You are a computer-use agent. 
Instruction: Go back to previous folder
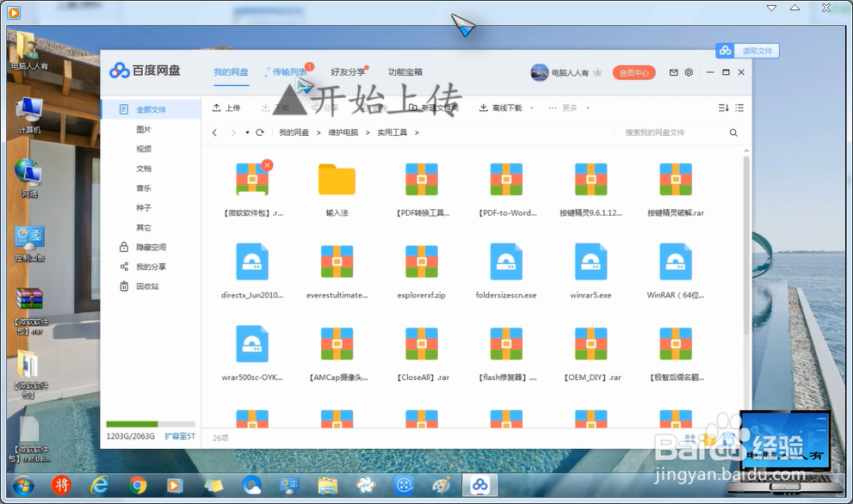[215, 132]
